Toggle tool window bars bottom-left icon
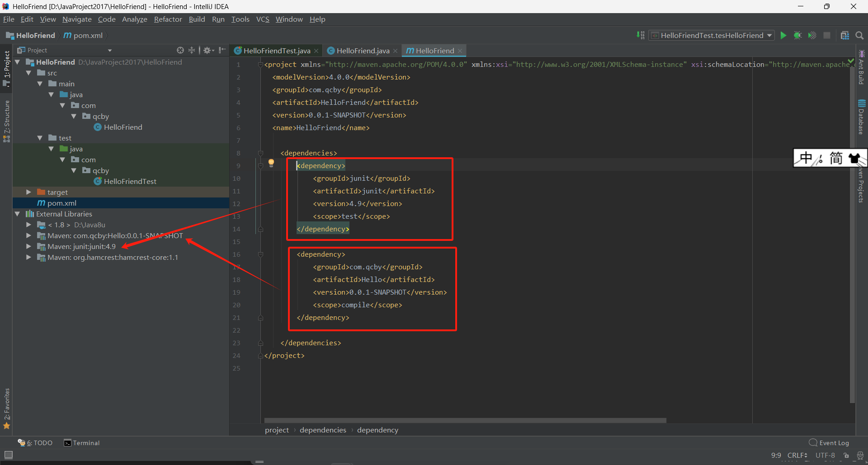Screen dimensions: 868x465 (8, 455)
